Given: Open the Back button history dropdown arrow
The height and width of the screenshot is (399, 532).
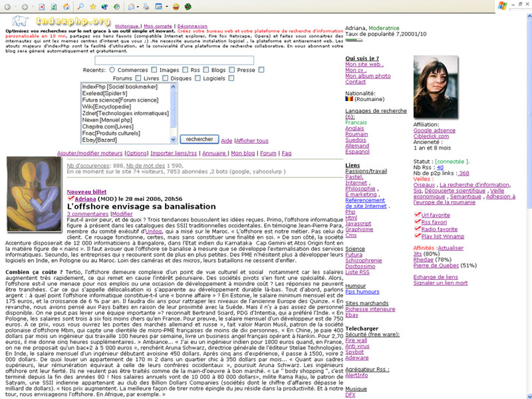Looking at the screenshot, I should [15, 7].
